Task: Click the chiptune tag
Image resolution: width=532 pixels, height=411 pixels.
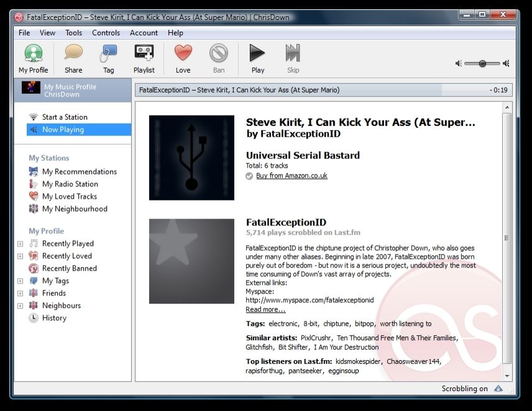Action: click(x=336, y=323)
